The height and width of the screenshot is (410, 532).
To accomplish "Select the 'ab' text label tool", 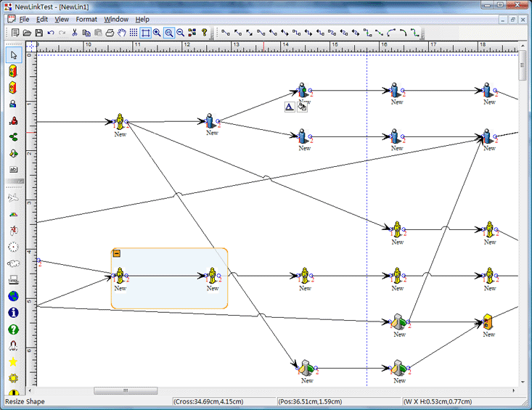I will click(x=13, y=170).
